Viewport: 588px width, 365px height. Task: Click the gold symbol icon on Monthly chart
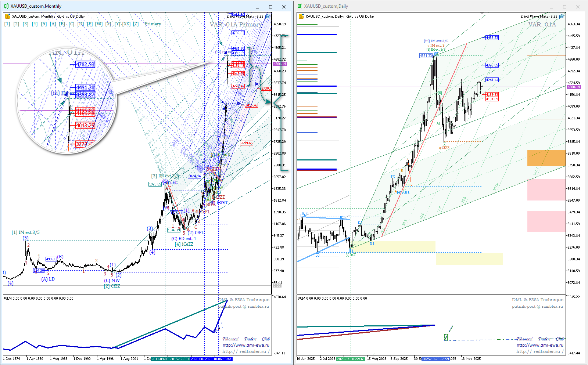(x=7, y=16)
